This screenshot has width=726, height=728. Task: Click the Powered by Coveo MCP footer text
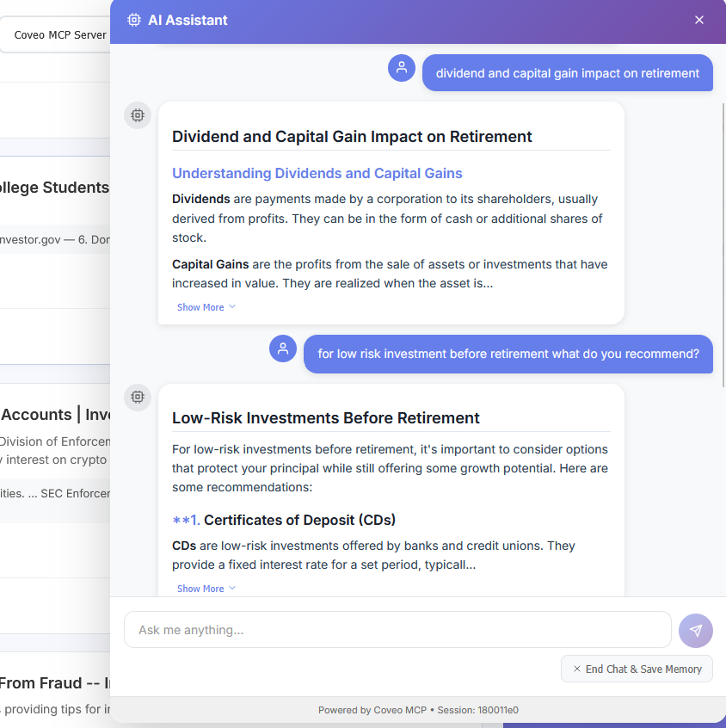(x=371, y=710)
